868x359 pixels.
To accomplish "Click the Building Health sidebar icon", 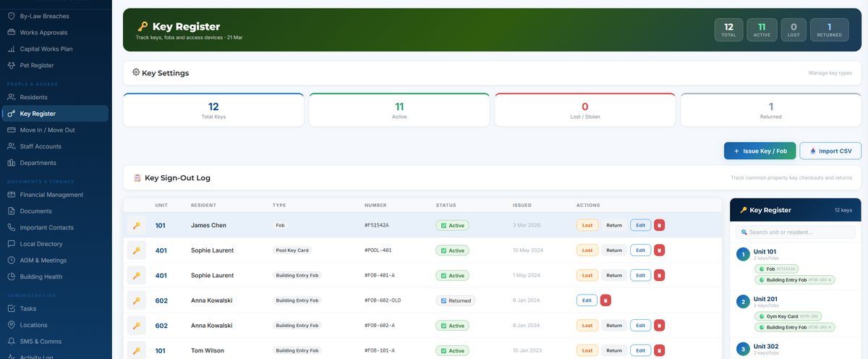I will [x=12, y=276].
